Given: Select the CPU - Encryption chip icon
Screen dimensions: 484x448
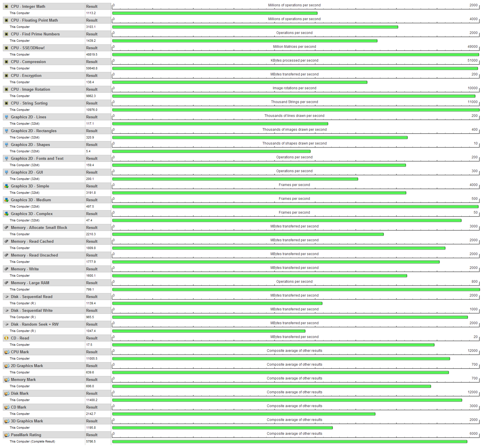Looking at the screenshot, I should (6, 75).
